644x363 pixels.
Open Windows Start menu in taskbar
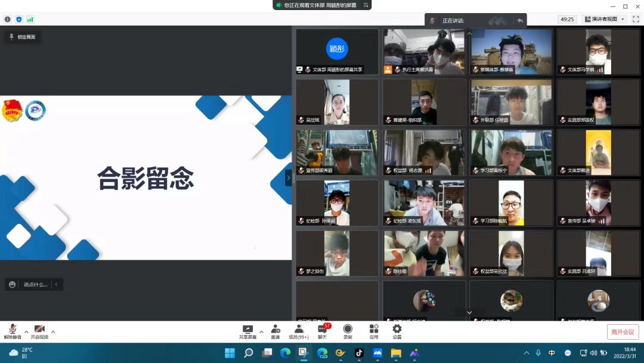point(230,353)
